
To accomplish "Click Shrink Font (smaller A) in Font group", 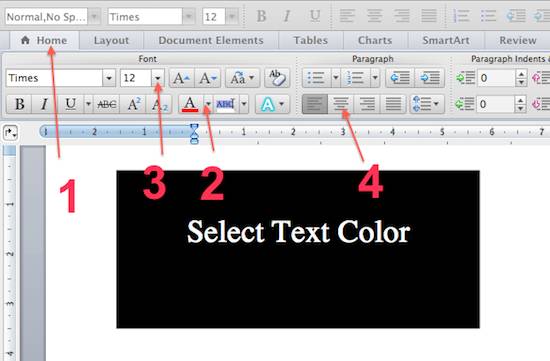I will 208,78.
